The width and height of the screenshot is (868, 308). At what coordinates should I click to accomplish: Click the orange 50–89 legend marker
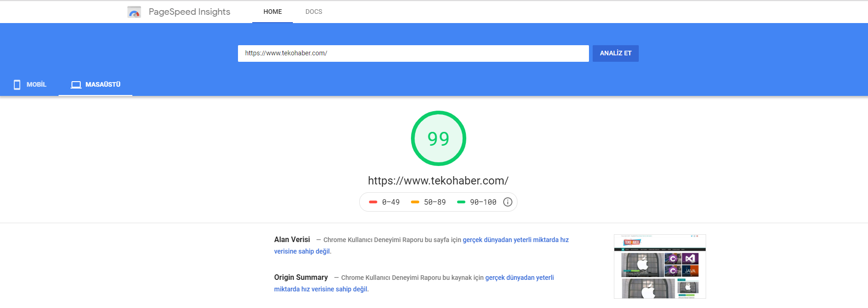415,202
